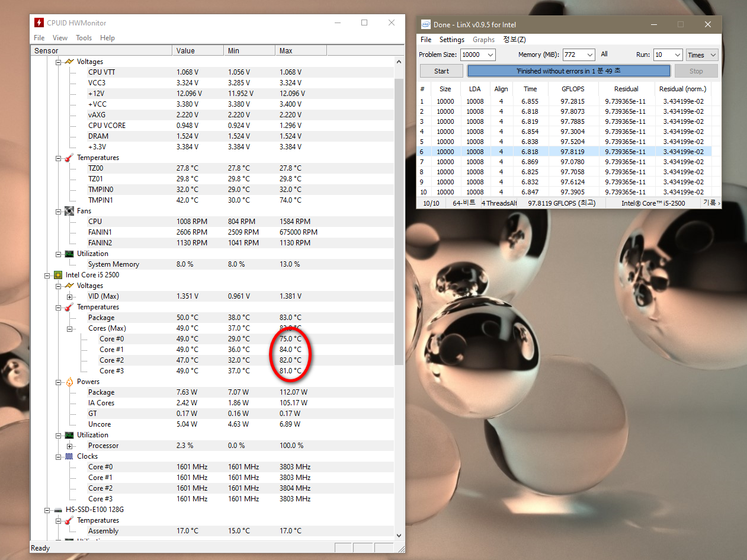Click the All memory link
The image size is (747, 560).
tap(604, 54)
